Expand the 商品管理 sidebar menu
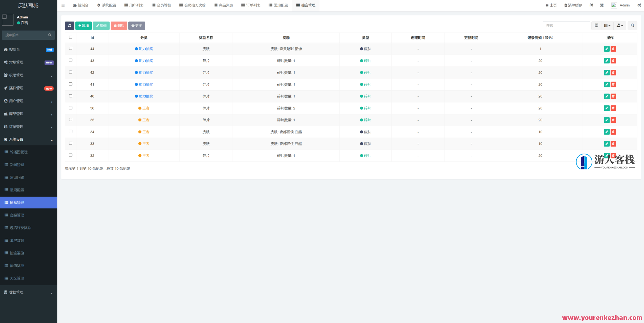This screenshot has height=323, width=644. pyautogui.click(x=28, y=114)
